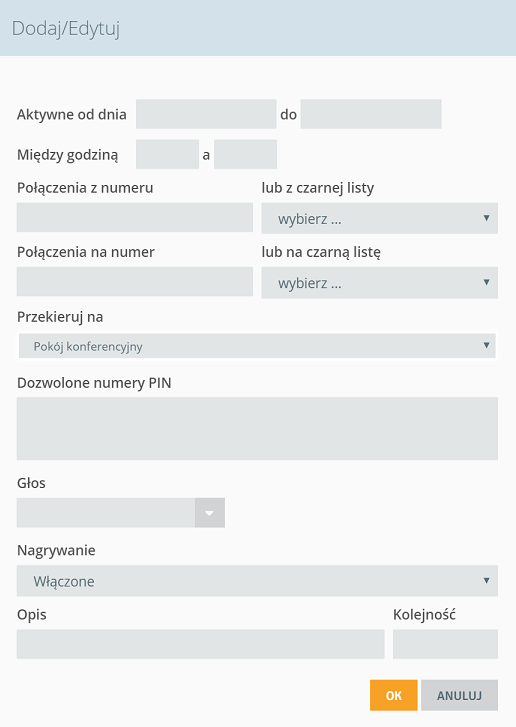Open the Nagrywanie 'Włączone' dropdown

pos(257,580)
